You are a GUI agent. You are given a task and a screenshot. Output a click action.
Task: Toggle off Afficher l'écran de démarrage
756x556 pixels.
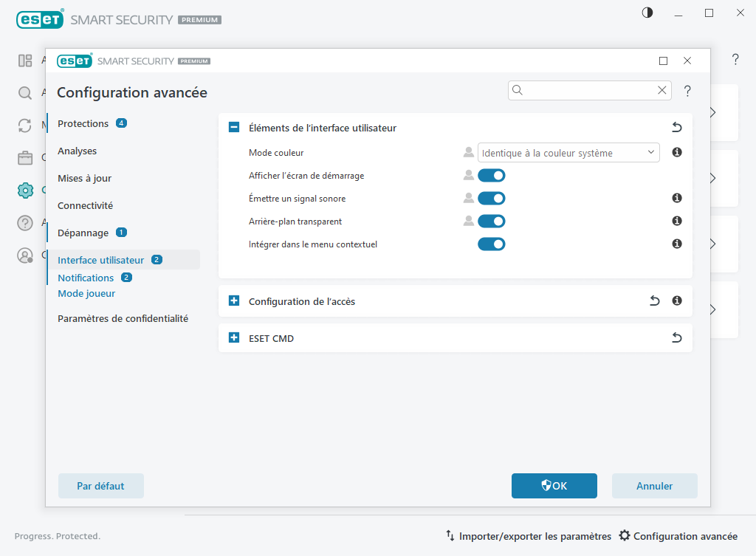click(492, 175)
